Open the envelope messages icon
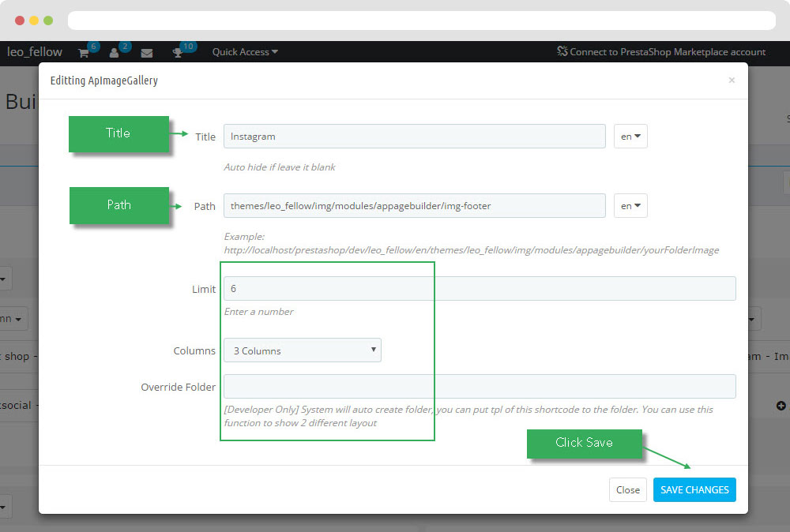The image size is (790, 532). [147, 53]
